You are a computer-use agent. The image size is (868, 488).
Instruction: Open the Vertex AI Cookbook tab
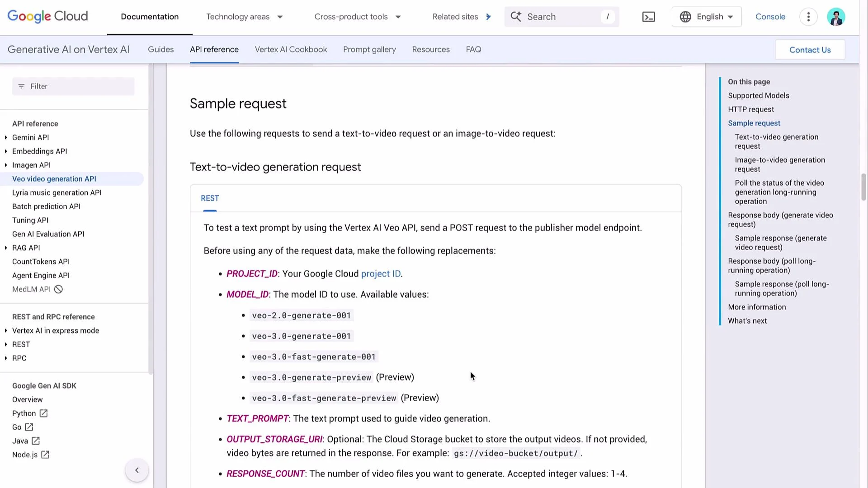[x=291, y=50]
